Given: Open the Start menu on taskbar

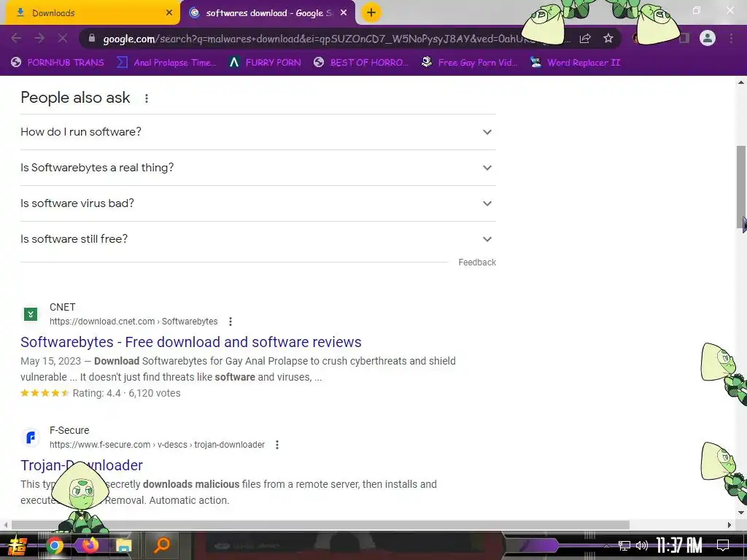Looking at the screenshot, I should click(x=18, y=545).
